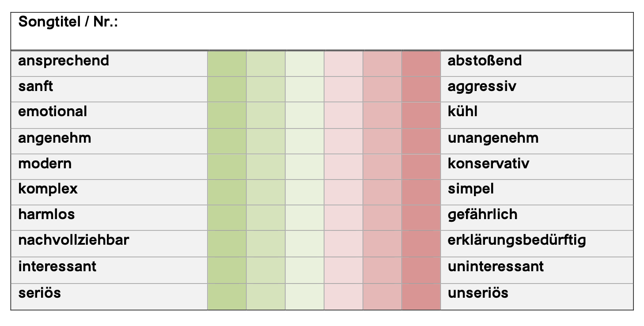This screenshot has width=644, height=326.
Task: Select medium pink cell in kühl row
Action: tap(382, 115)
